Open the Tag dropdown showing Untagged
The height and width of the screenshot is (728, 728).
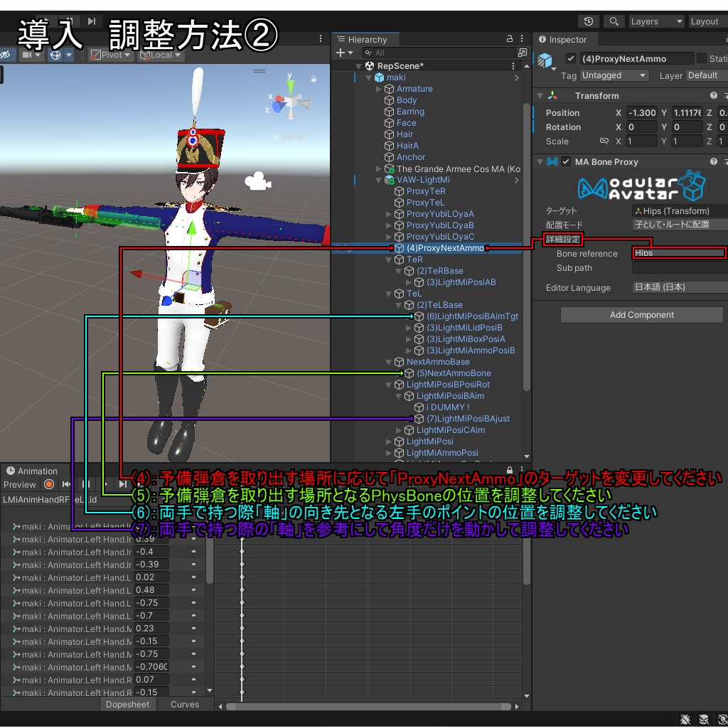[613, 75]
